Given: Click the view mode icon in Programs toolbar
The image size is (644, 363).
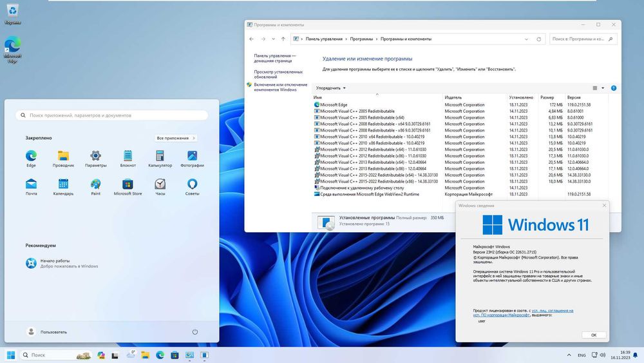Looking at the screenshot, I should 594,88.
